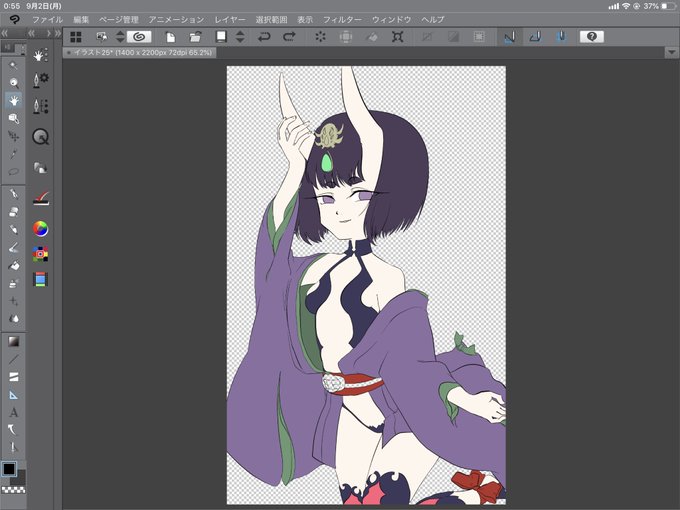The width and height of the screenshot is (680, 510).
Task: Select the triangle Ruler tool
Action: [13, 395]
